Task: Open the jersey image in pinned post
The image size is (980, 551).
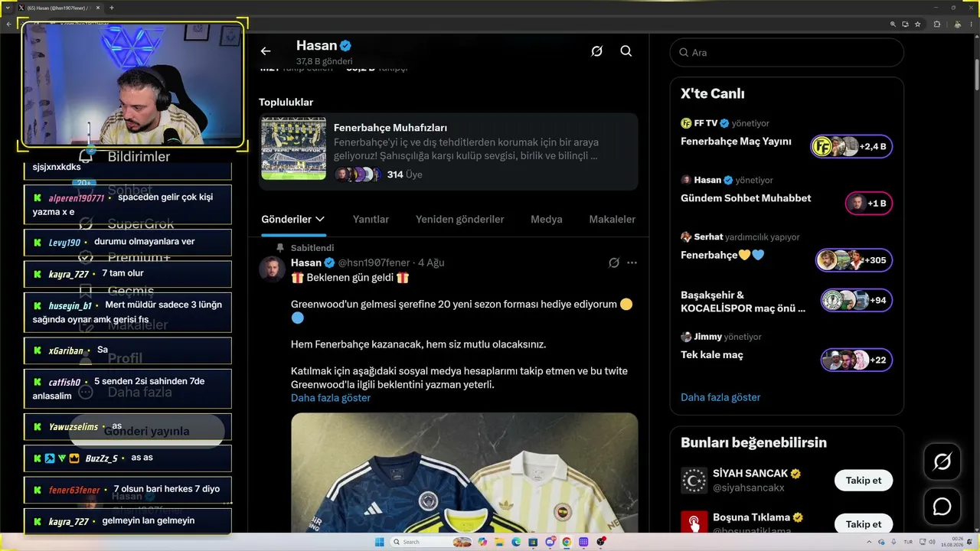Action: coord(464,473)
